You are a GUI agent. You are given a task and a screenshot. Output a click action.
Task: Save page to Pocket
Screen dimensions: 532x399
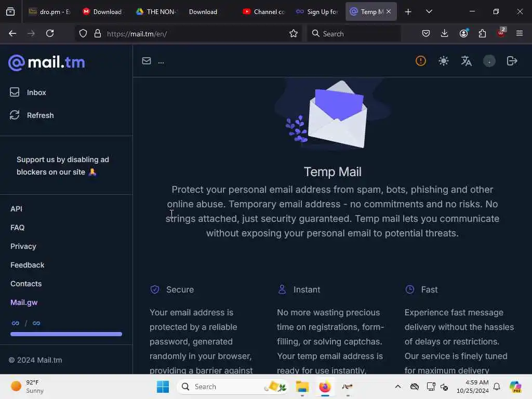[x=426, y=33]
